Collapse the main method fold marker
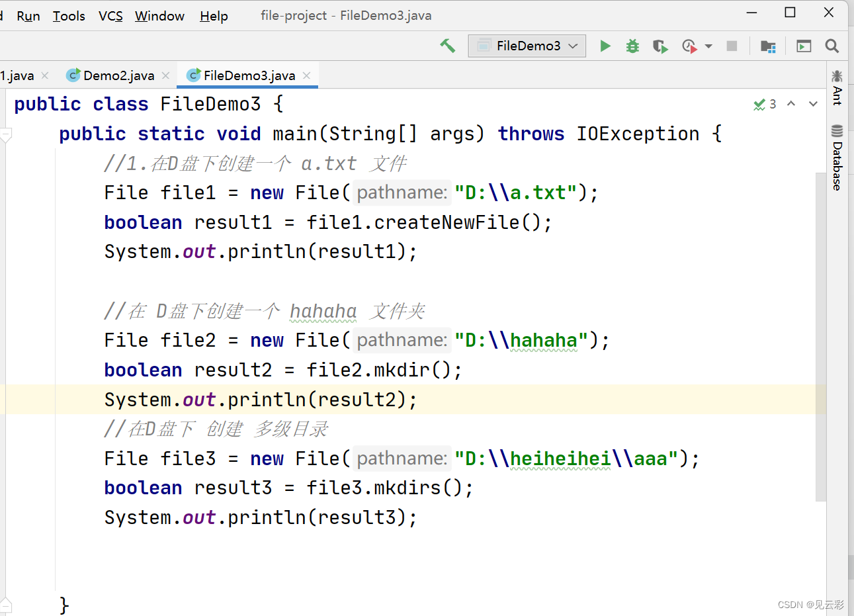The image size is (854, 616). [6, 135]
